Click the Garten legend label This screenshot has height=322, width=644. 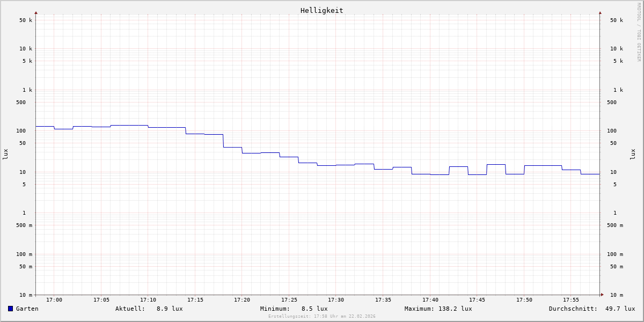tap(27, 309)
